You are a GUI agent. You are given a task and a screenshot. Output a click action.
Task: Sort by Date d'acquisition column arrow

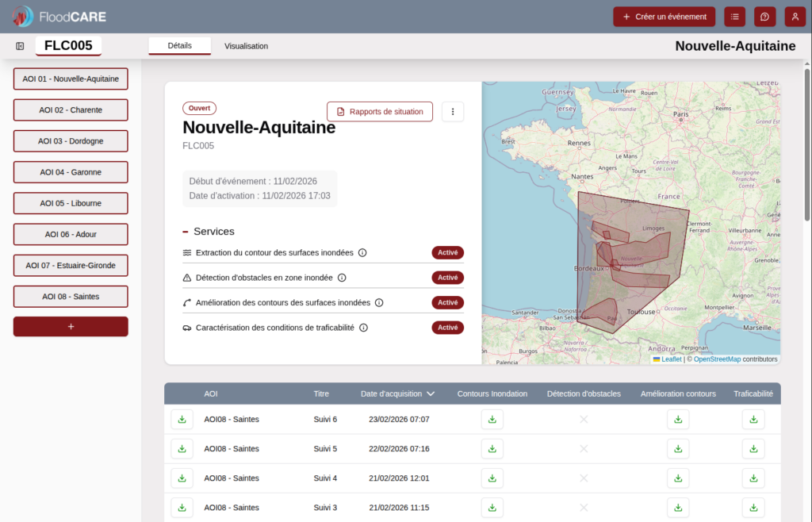[x=431, y=393]
